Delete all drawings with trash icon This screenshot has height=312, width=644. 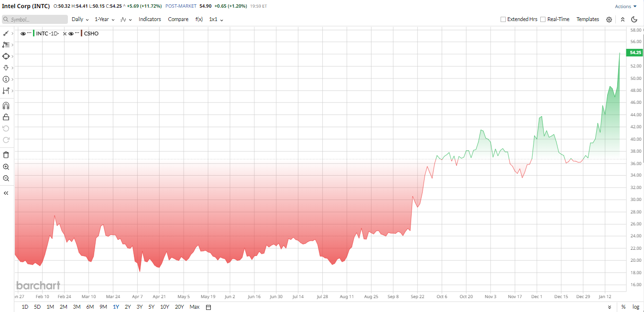6,155
